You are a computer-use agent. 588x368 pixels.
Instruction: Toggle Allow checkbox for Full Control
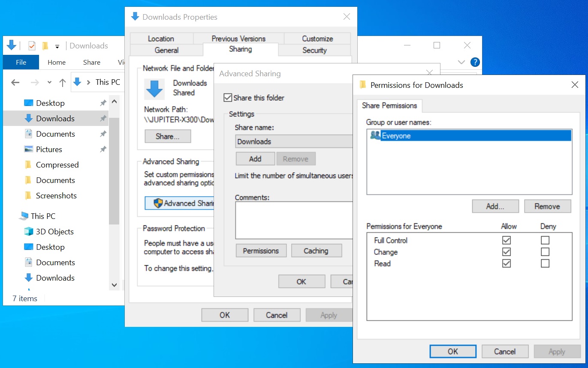(507, 240)
